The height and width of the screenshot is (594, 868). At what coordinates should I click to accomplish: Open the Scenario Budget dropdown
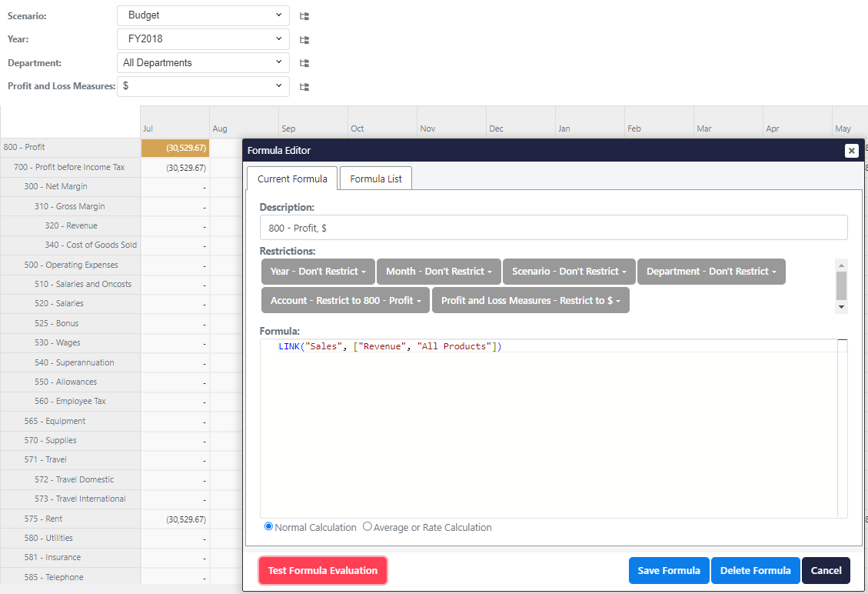[203, 15]
